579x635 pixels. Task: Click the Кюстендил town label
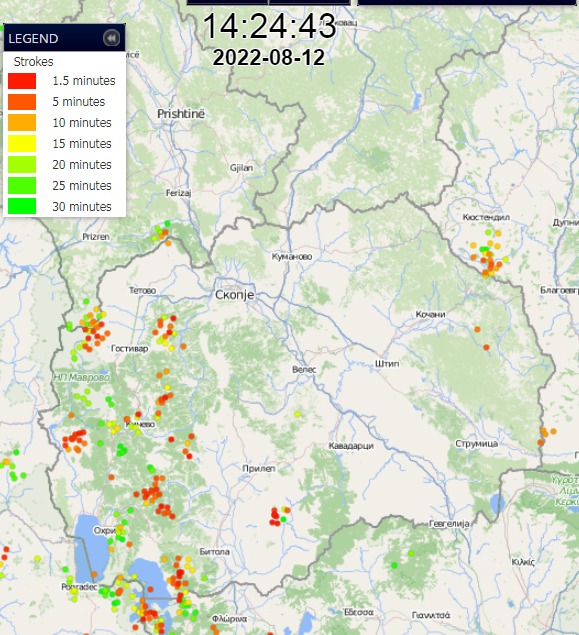click(486, 217)
